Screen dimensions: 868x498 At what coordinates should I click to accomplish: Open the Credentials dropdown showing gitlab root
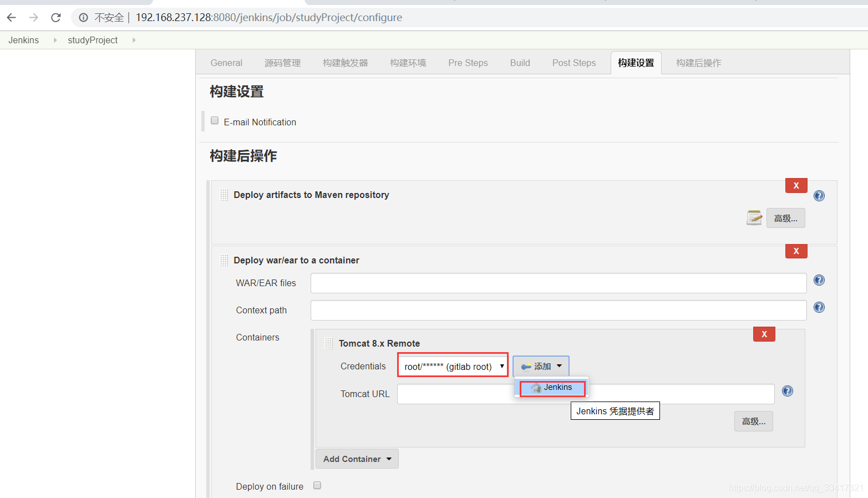coord(453,366)
